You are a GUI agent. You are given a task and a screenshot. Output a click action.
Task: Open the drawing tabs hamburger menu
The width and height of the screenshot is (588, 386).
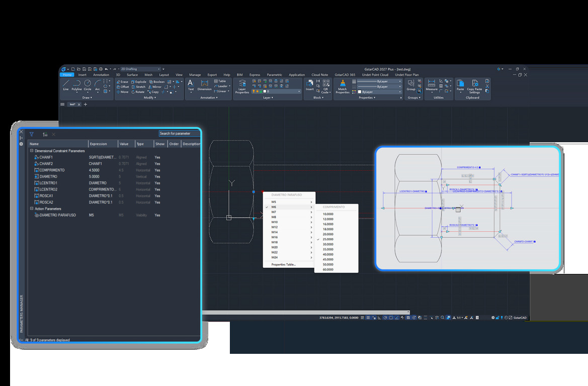(62, 104)
